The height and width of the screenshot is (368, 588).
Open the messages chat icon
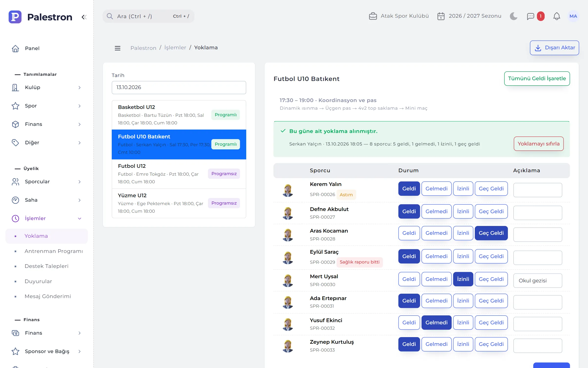[530, 16]
